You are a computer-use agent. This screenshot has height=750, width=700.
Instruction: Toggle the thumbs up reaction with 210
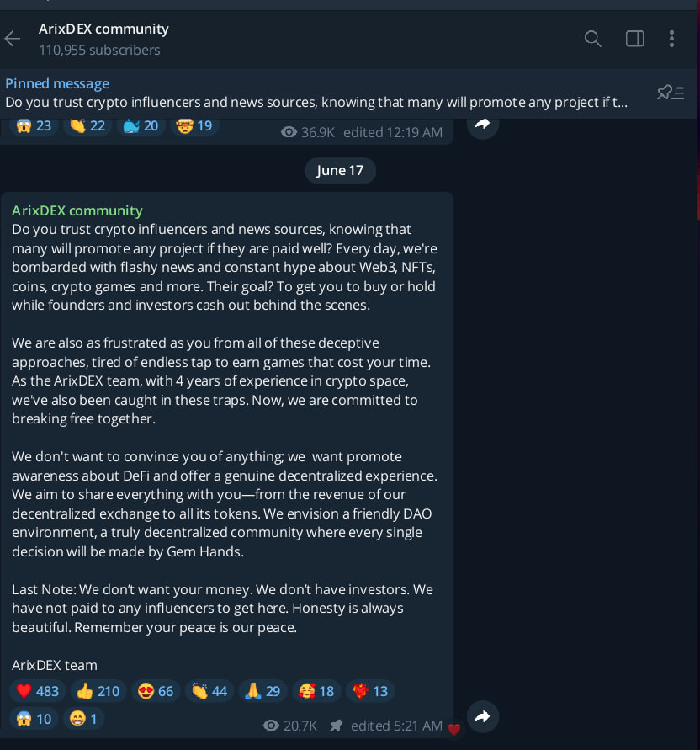point(98,691)
